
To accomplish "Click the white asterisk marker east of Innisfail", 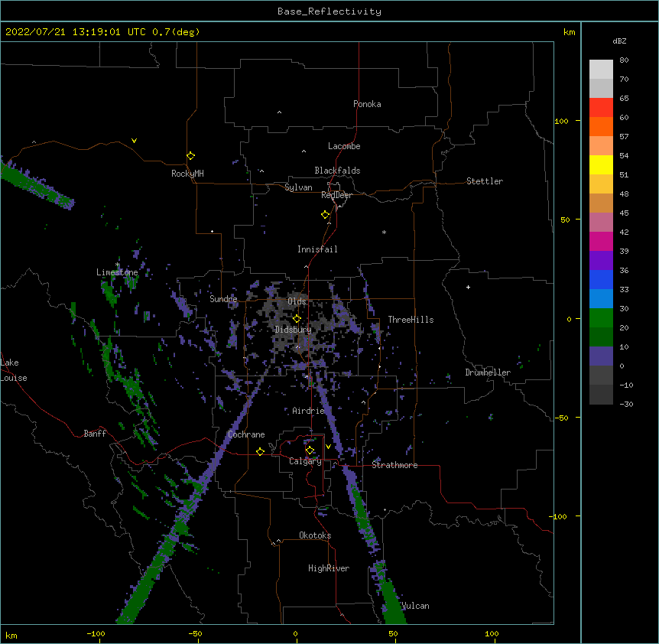I will tap(384, 232).
